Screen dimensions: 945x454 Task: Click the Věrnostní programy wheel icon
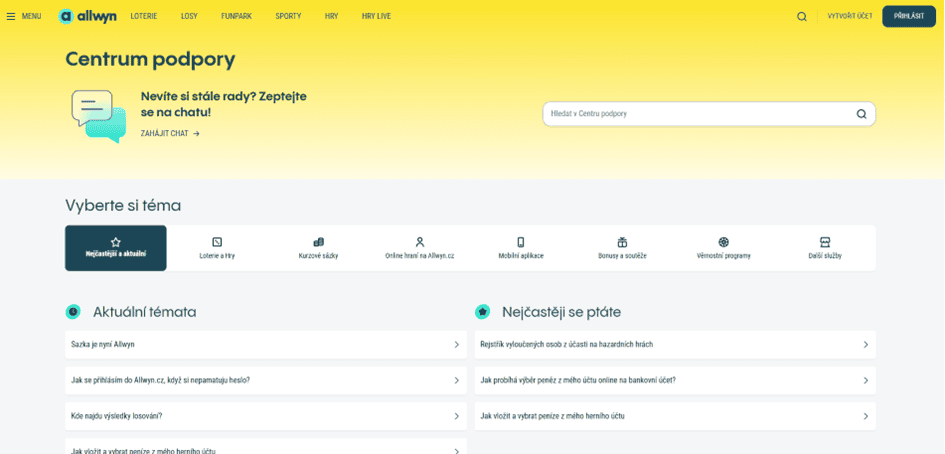click(724, 242)
